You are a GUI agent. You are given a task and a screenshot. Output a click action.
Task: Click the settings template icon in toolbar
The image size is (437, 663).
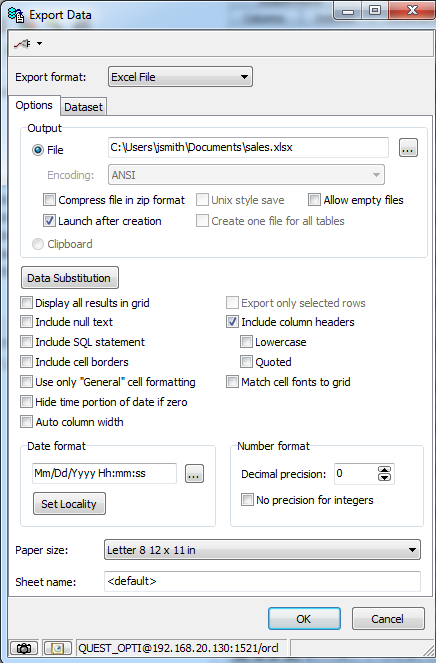coord(22,43)
